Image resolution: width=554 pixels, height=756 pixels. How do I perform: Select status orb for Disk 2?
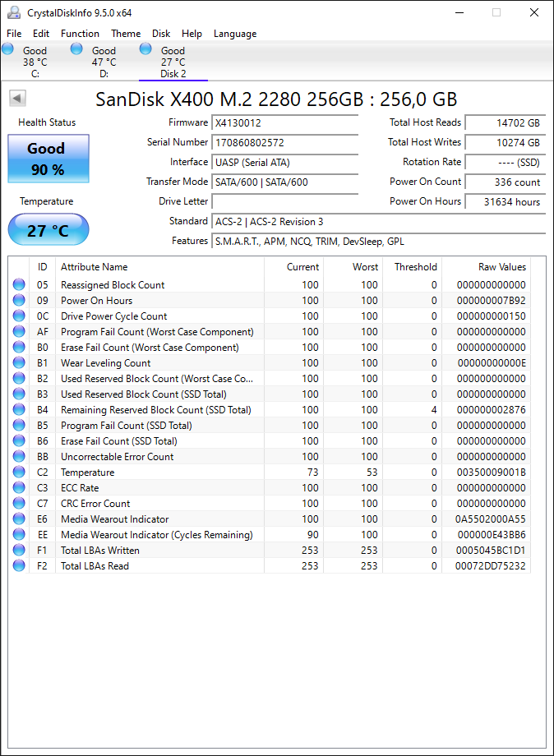pos(145,48)
